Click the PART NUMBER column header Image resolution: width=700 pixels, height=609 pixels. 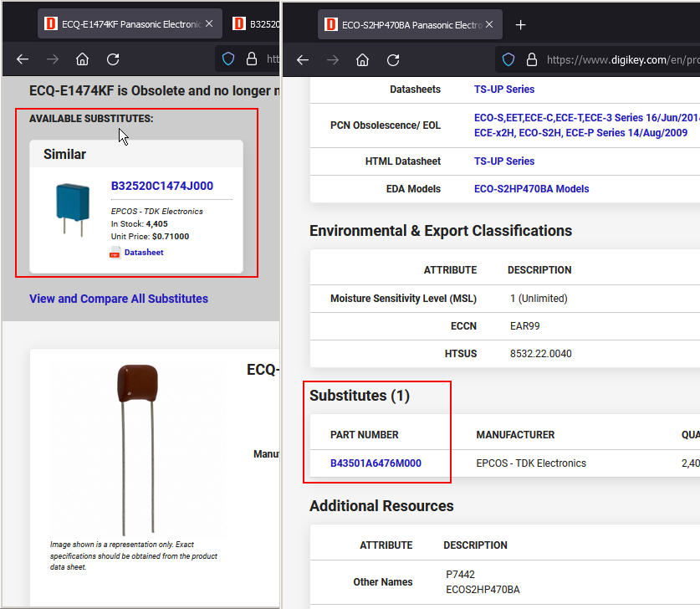tap(365, 435)
